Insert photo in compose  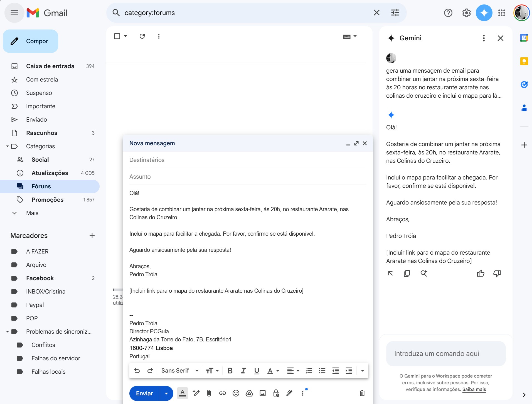tap(262, 393)
